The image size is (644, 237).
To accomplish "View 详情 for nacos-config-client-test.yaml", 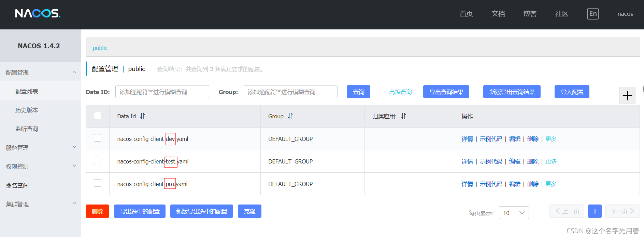I will [x=467, y=161].
